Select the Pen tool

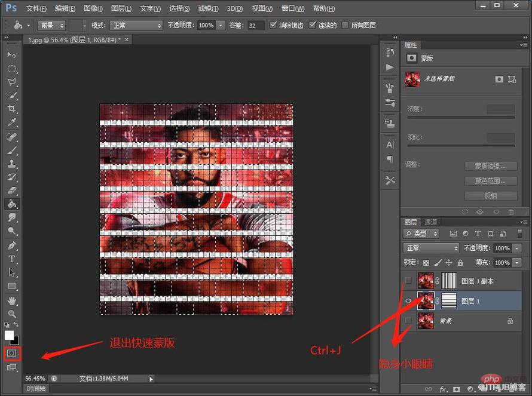(11, 245)
